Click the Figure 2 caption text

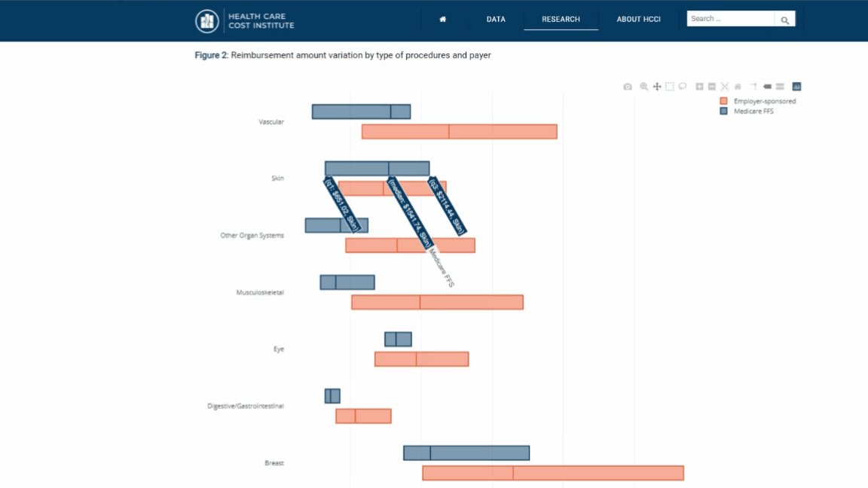click(x=343, y=55)
